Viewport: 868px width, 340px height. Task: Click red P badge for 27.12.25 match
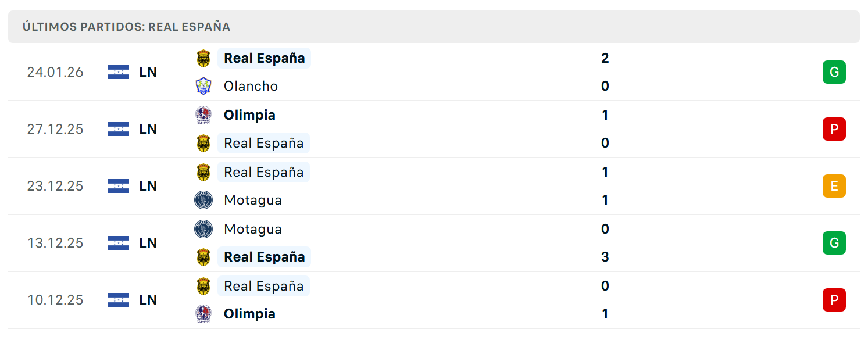(834, 129)
